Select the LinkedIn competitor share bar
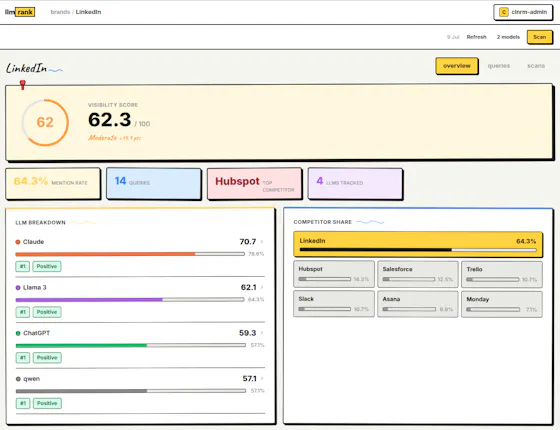 click(418, 244)
